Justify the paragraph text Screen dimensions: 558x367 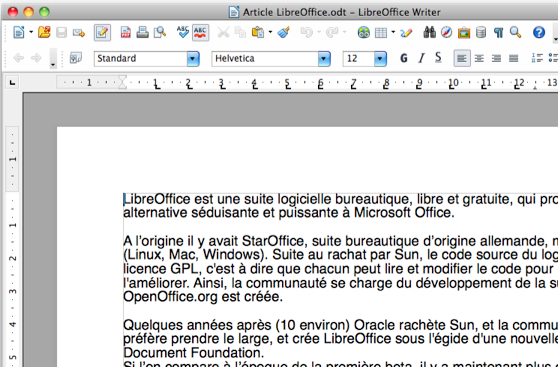(513, 58)
